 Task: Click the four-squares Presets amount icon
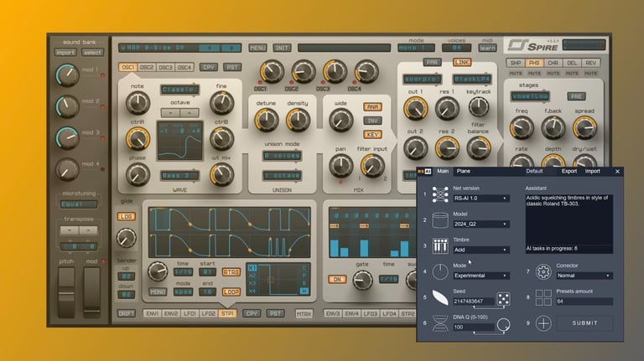click(543, 297)
